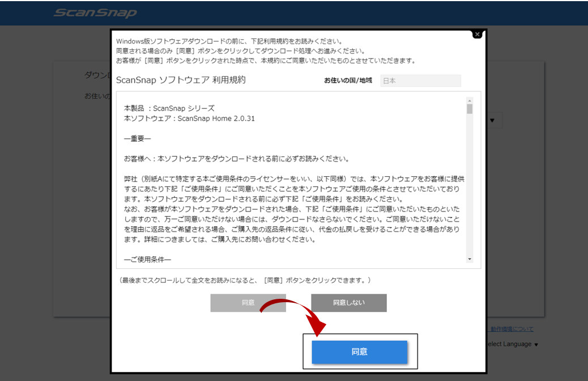Click the empty scrollbar track below the thumb

coord(470,187)
